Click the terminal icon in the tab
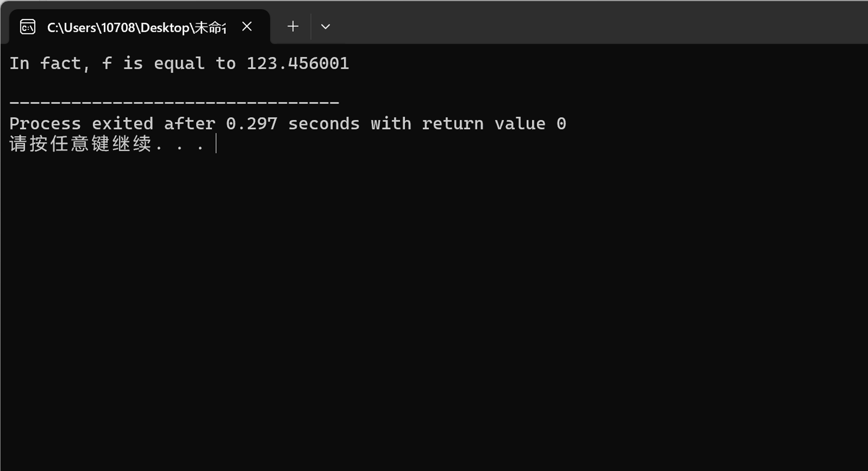 click(27, 27)
